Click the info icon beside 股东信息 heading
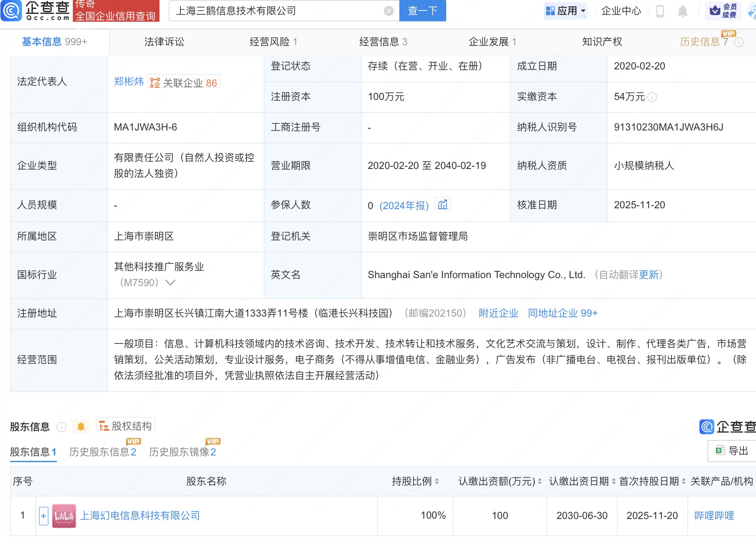 62,427
